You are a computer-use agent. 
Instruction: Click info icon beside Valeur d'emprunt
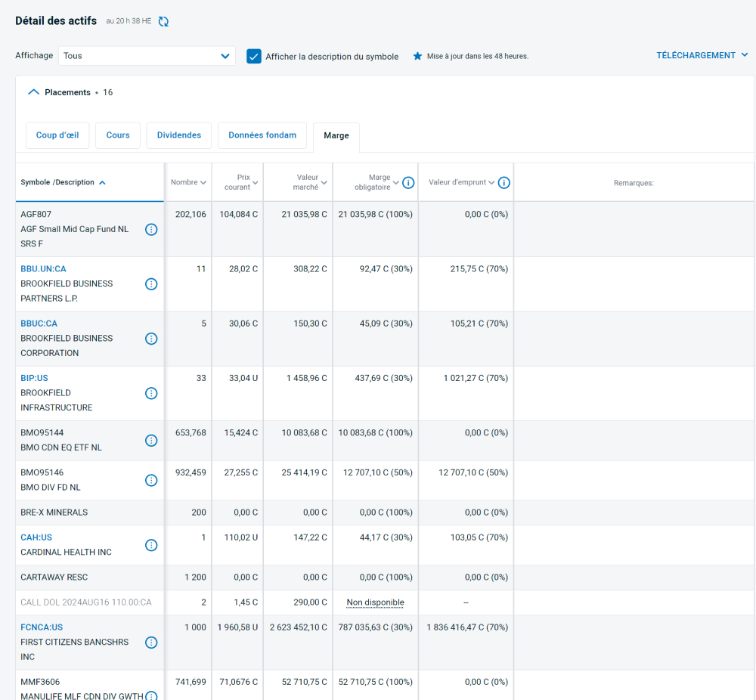(504, 183)
